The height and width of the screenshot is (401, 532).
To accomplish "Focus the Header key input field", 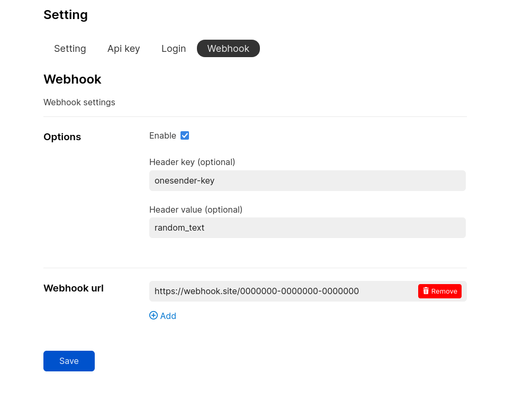I will (x=307, y=180).
